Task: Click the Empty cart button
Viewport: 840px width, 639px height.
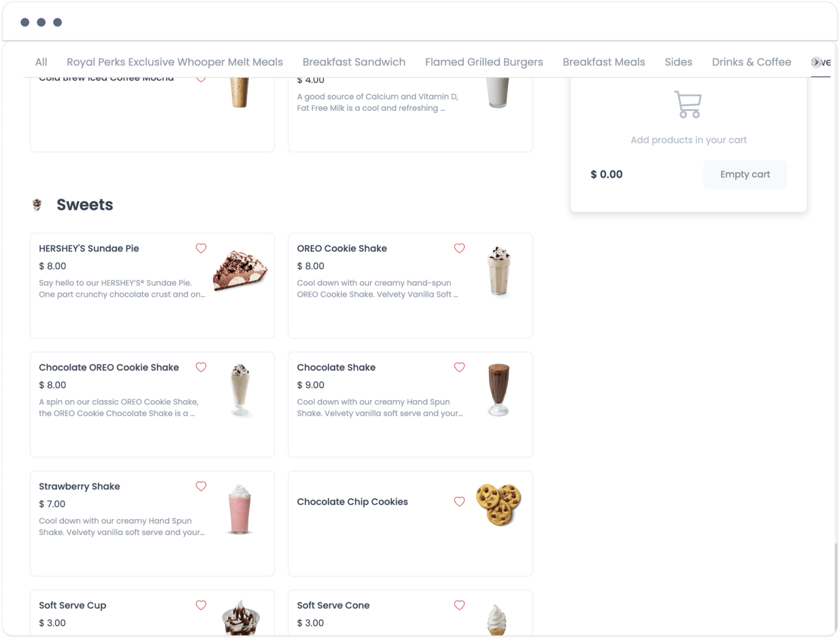Action: (x=745, y=174)
